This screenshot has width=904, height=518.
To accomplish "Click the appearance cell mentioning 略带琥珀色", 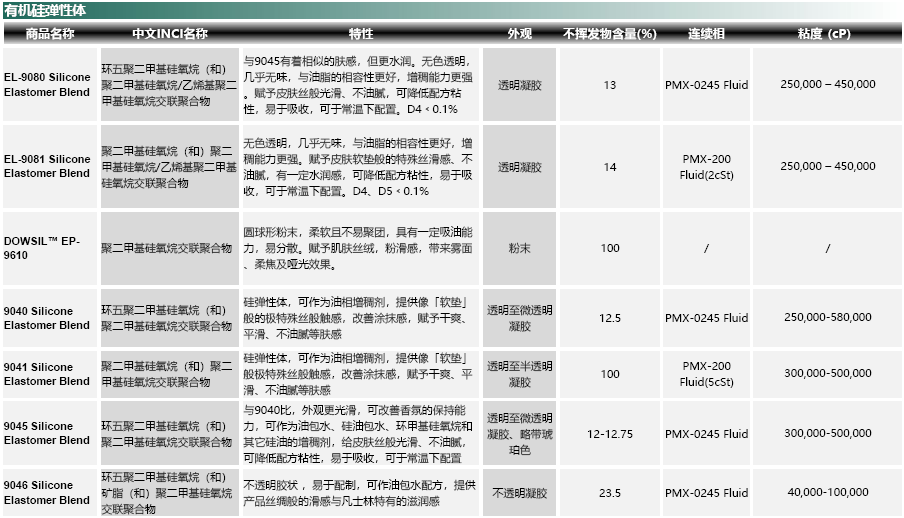I will coord(519,433).
